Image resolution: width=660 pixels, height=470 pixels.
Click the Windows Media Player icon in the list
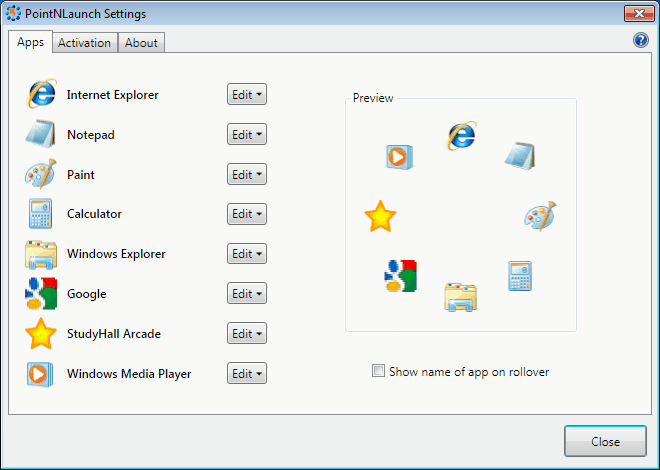point(40,374)
